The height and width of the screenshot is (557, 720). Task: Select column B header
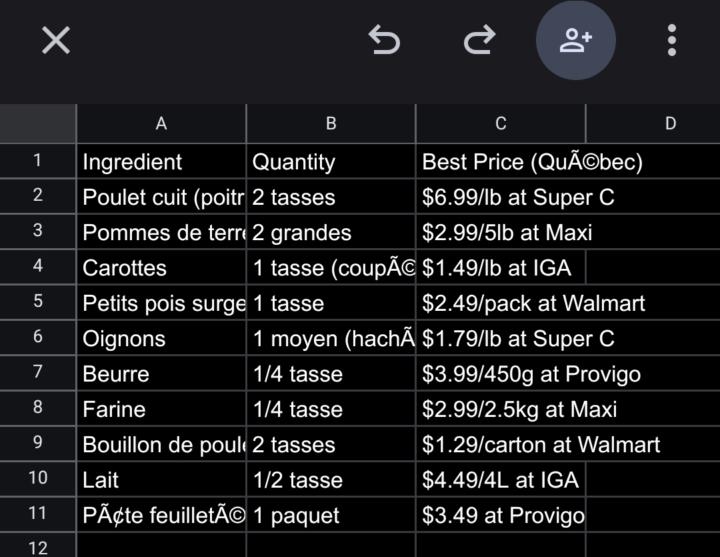331,124
